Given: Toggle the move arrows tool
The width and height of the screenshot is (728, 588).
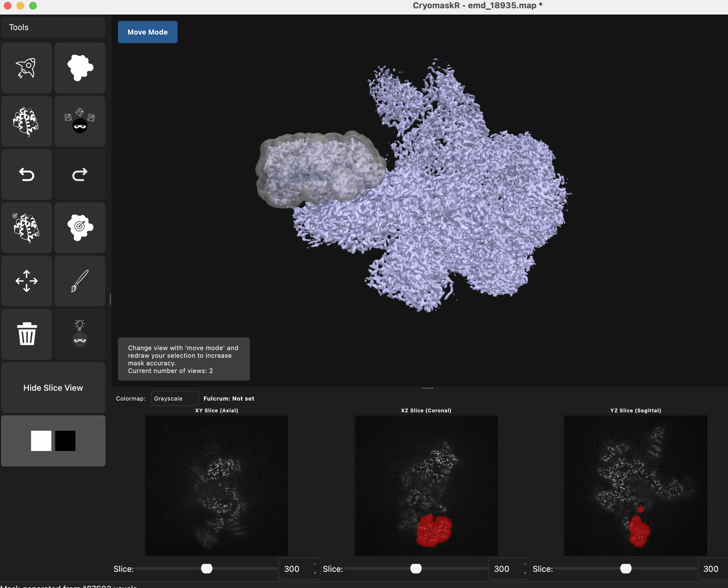Looking at the screenshot, I should (x=26, y=281).
